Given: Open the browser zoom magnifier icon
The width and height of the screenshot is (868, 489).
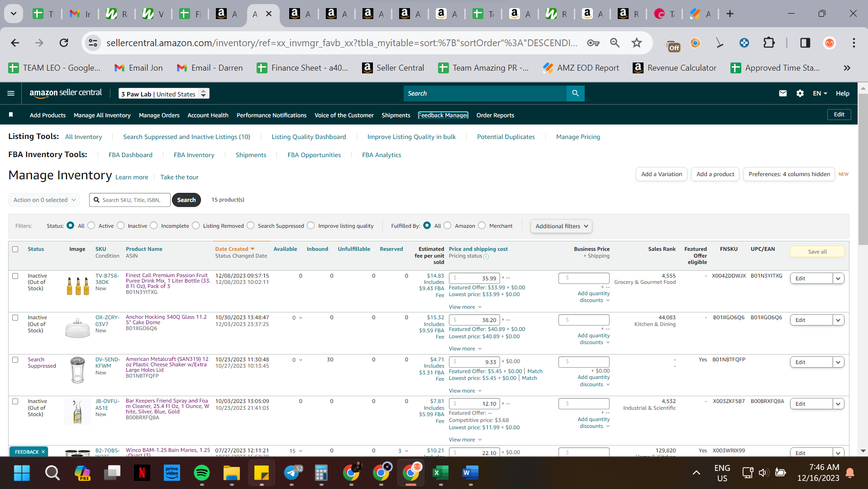Looking at the screenshot, I should click(615, 43).
